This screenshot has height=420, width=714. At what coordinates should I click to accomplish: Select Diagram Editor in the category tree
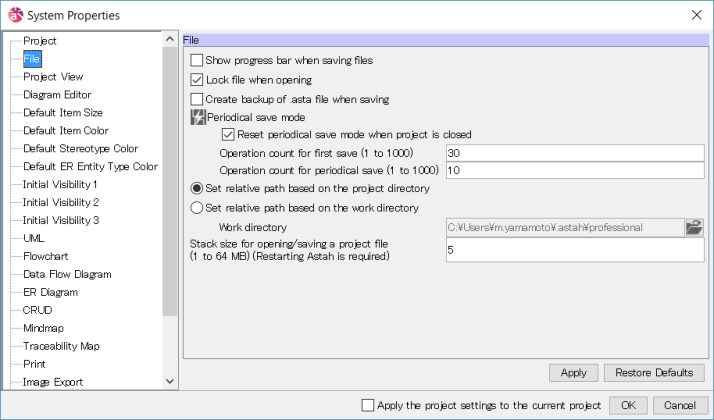57,95
